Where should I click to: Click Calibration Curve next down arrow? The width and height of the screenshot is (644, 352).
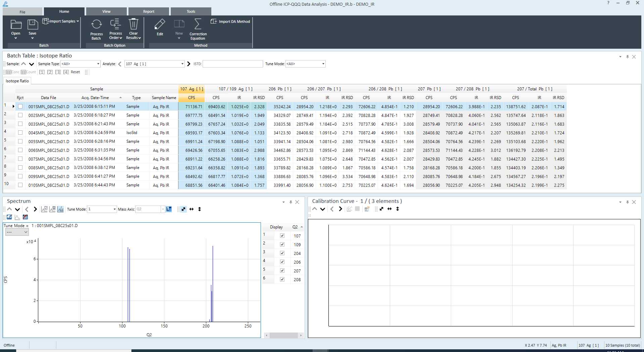click(x=323, y=209)
